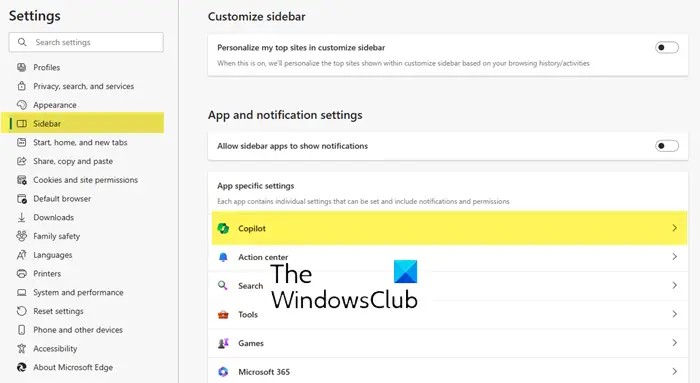
Task: Open Family safety settings
Action: [x=56, y=236]
